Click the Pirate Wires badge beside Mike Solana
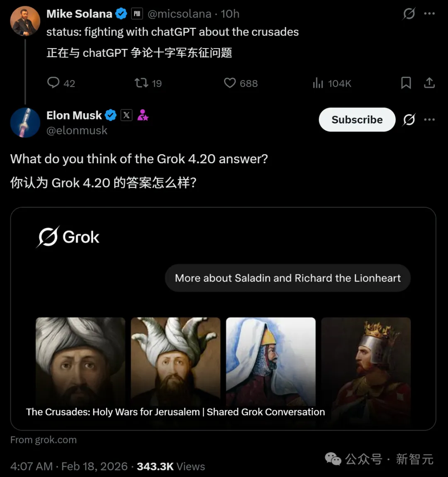This screenshot has width=448, height=477. point(137,14)
